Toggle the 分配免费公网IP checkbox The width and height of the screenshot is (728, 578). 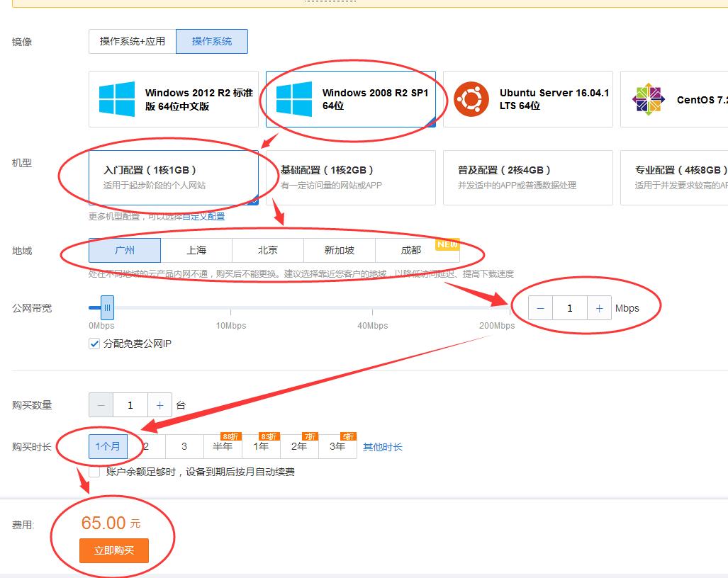coord(94,344)
